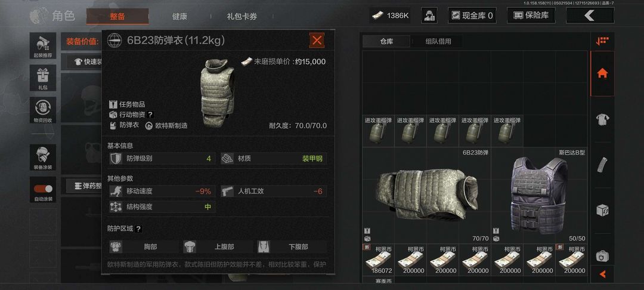
Task: Select the 斯巴达B型 armor vest thumbnail
Action: (x=539, y=196)
